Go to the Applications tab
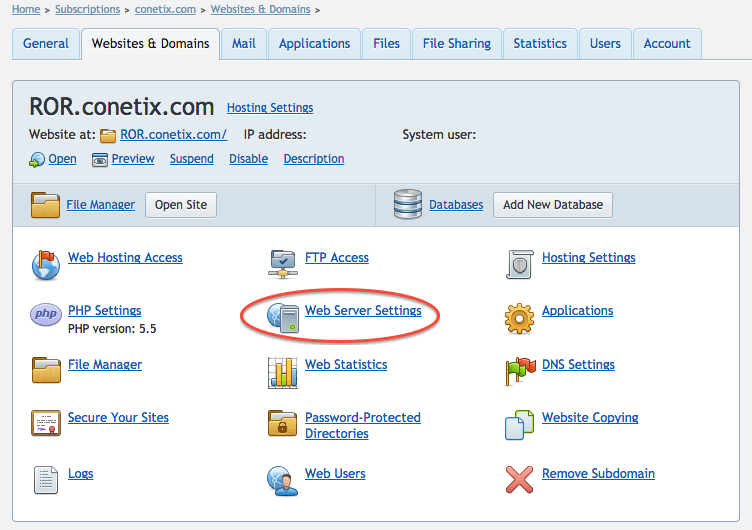 (x=315, y=44)
